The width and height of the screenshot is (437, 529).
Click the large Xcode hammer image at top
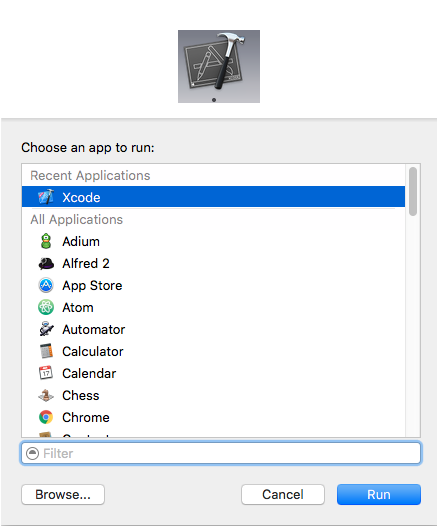point(219,66)
